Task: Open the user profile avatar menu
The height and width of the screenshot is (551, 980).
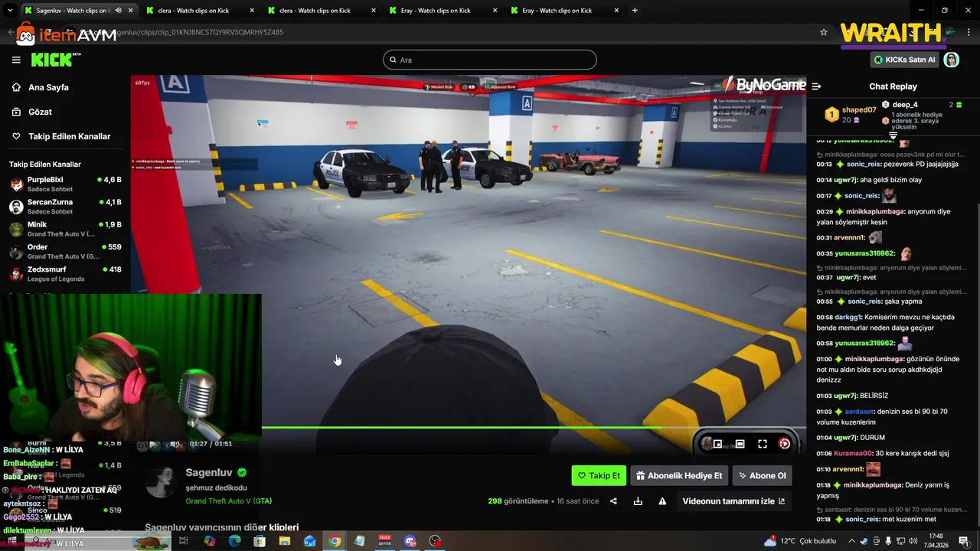Action: click(x=952, y=60)
